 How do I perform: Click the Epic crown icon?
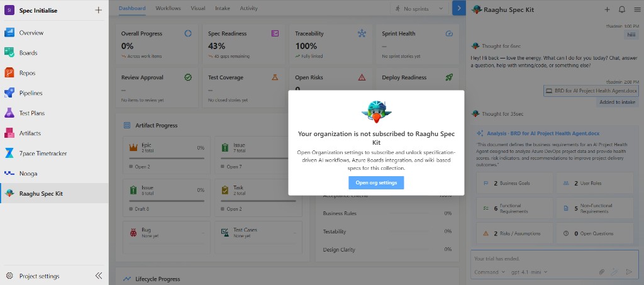[133, 147]
